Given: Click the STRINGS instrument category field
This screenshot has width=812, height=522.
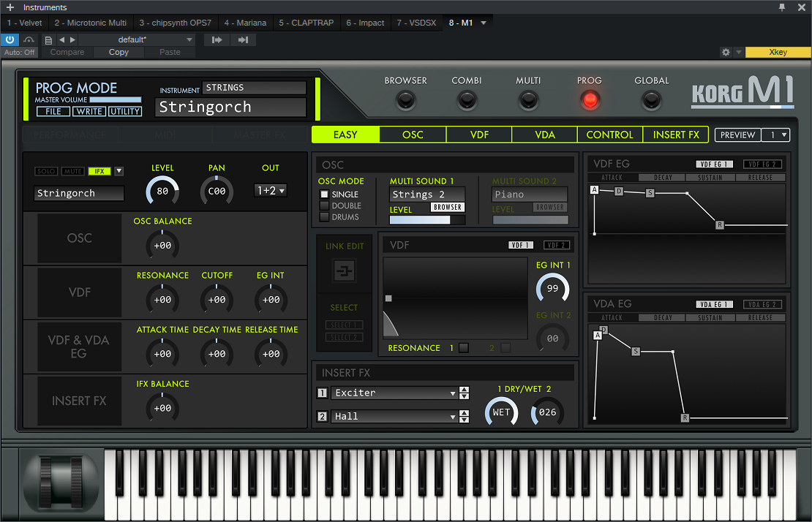Looking at the screenshot, I should tap(254, 88).
